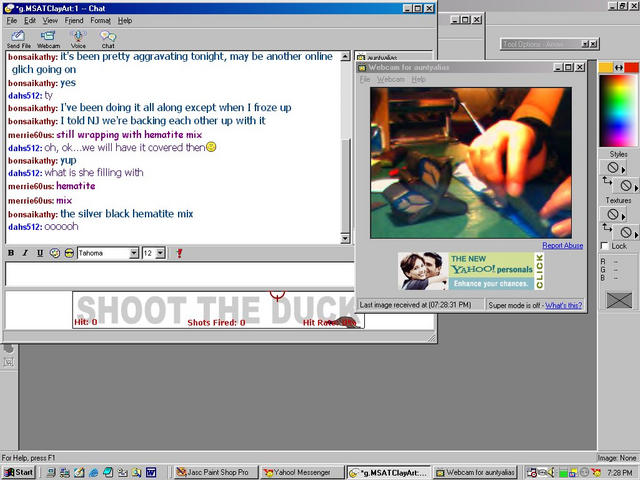Click the chat message input field
The height and width of the screenshot is (480, 640).
[180, 274]
